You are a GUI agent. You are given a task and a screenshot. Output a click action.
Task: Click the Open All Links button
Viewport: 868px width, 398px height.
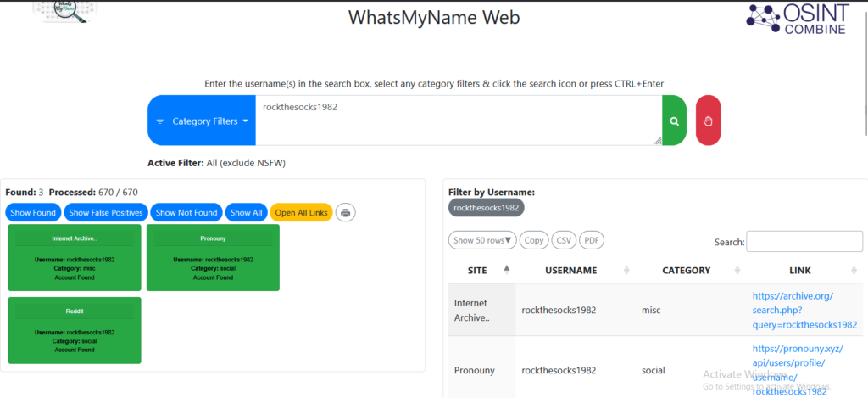[301, 212]
